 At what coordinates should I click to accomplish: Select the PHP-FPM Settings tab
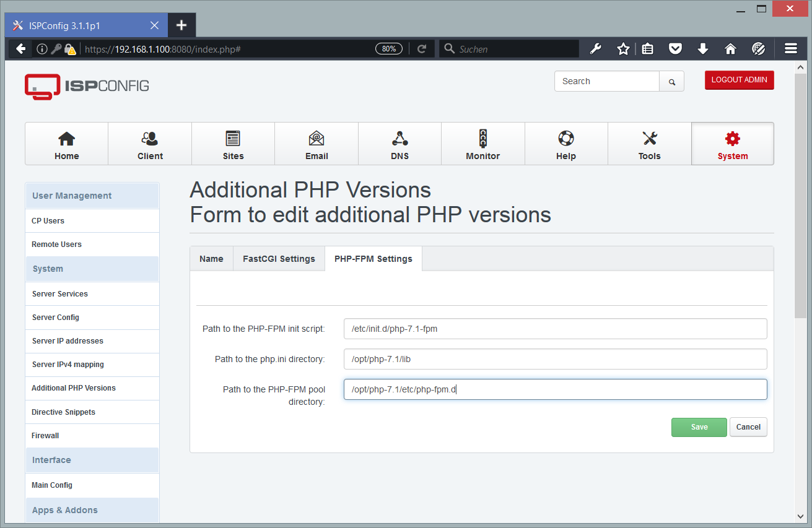373,259
